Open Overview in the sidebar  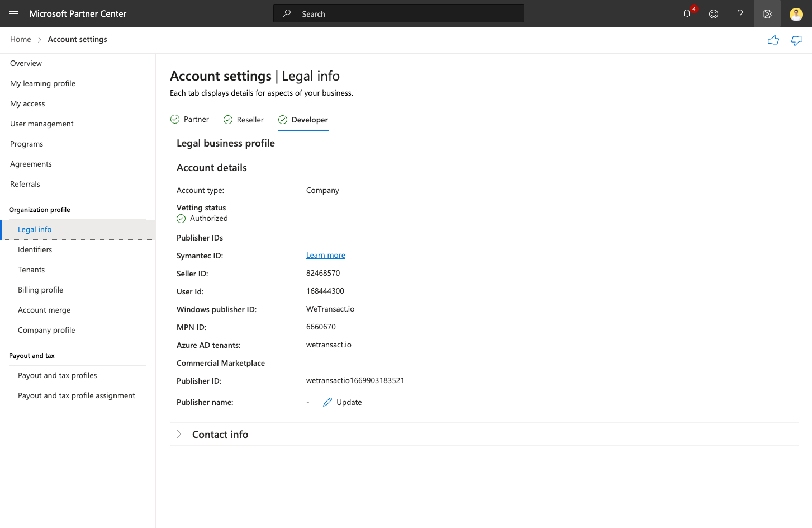[26, 63]
